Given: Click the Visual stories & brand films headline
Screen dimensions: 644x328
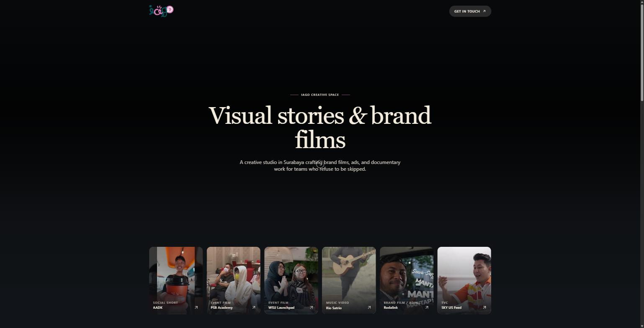Looking at the screenshot, I should tap(320, 127).
